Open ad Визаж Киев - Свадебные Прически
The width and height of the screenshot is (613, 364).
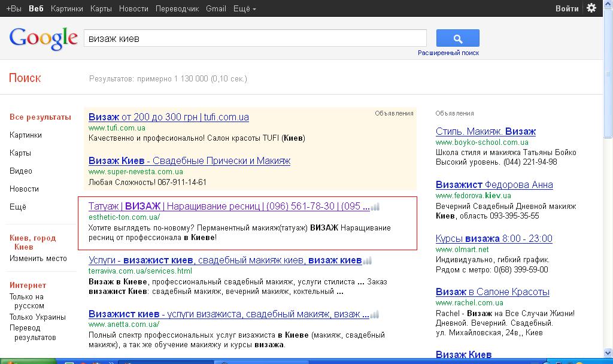[x=189, y=160]
